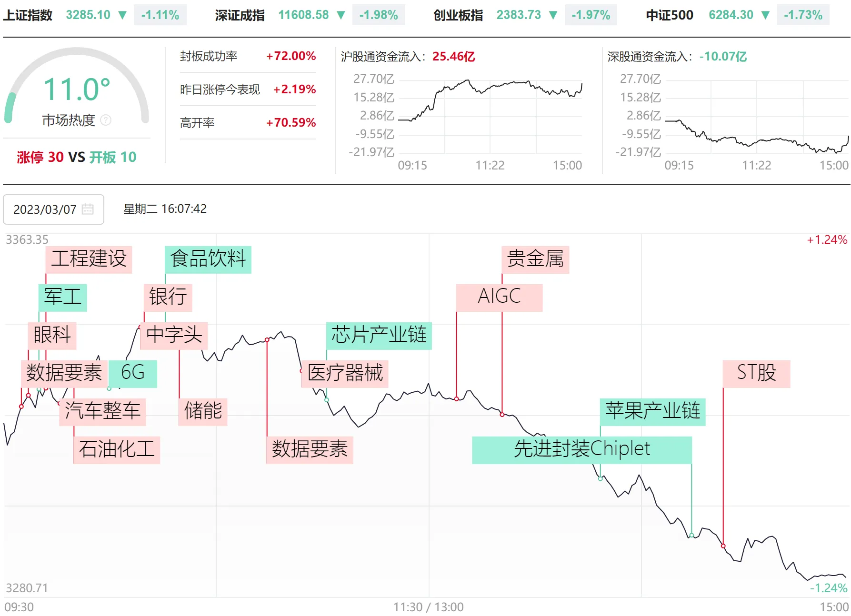Click the 上证指数 down arrow indicator
This screenshot has height=616, width=851.
(122, 15)
